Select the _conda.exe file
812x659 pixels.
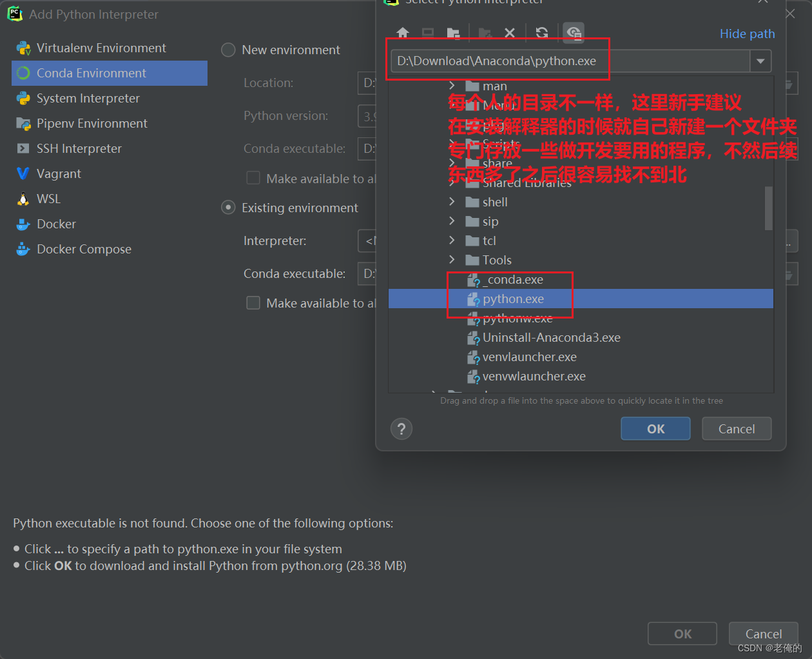point(513,280)
